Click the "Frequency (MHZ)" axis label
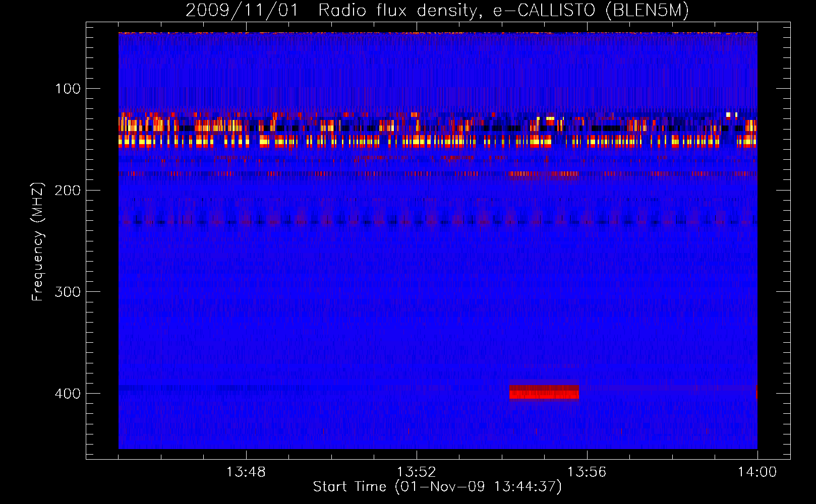Image resolution: width=816 pixels, height=504 pixels. (38, 241)
